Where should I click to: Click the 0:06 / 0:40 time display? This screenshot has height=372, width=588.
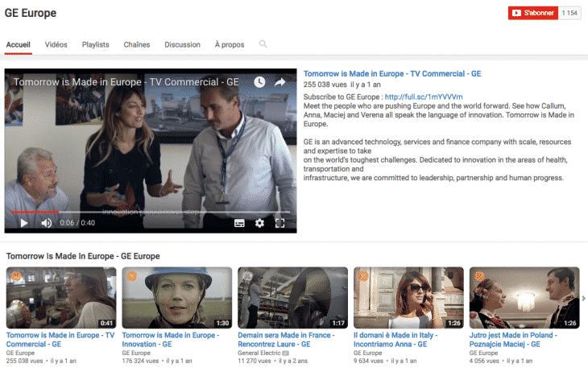(77, 223)
